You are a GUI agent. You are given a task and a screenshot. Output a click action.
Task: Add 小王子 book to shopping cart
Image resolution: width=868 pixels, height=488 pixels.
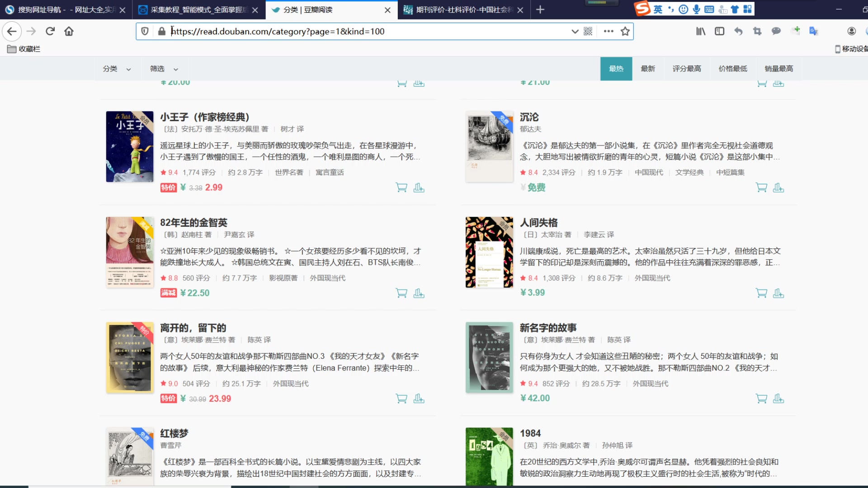[401, 188]
